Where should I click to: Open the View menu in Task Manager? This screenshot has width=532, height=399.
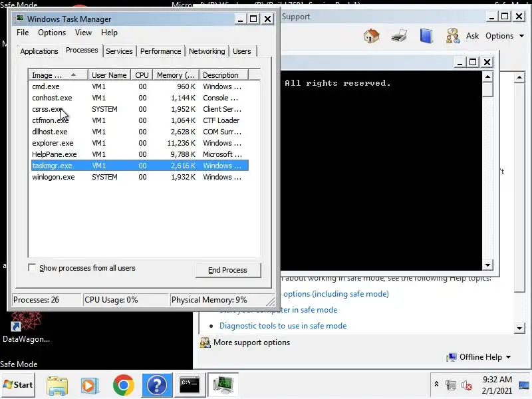click(83, 33)
